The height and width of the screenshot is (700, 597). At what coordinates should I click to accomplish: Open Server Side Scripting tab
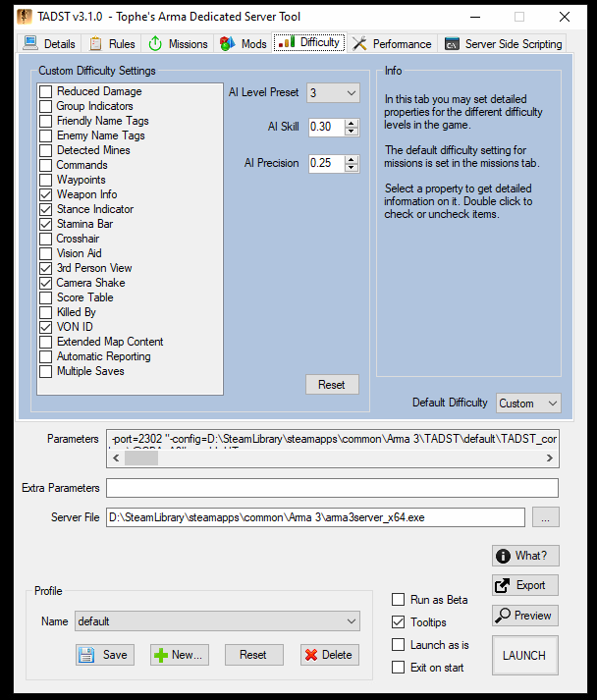pyautogui.click(x=503, y=44)
